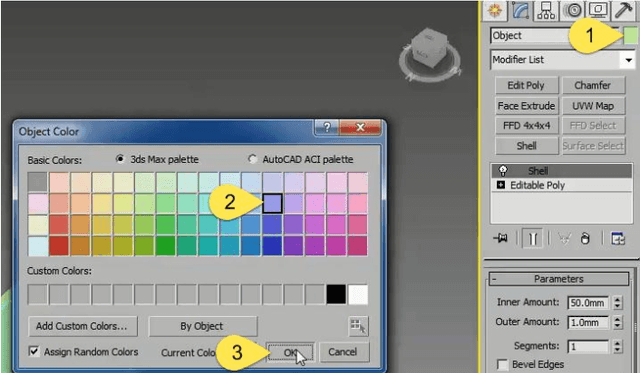The height and width of the screenshot is (373, 640).
Task: Switch to the Modify panel tab
Action: (520, 10)
